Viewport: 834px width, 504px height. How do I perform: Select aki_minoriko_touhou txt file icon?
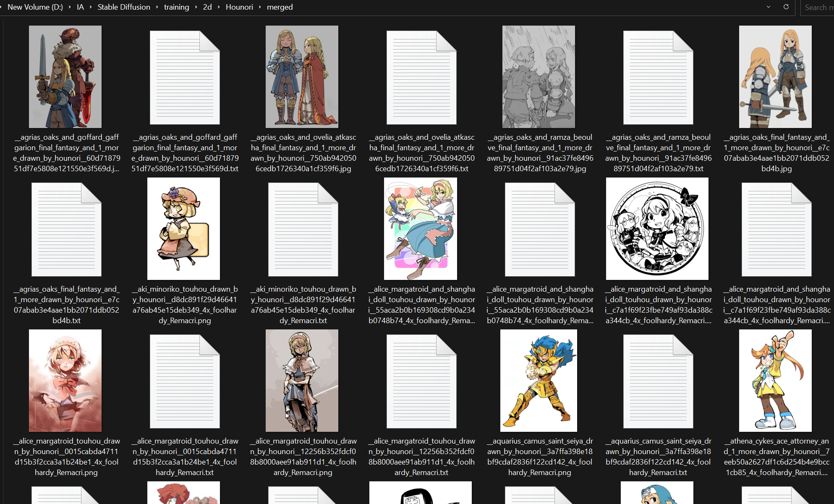(x=303, y=230)
